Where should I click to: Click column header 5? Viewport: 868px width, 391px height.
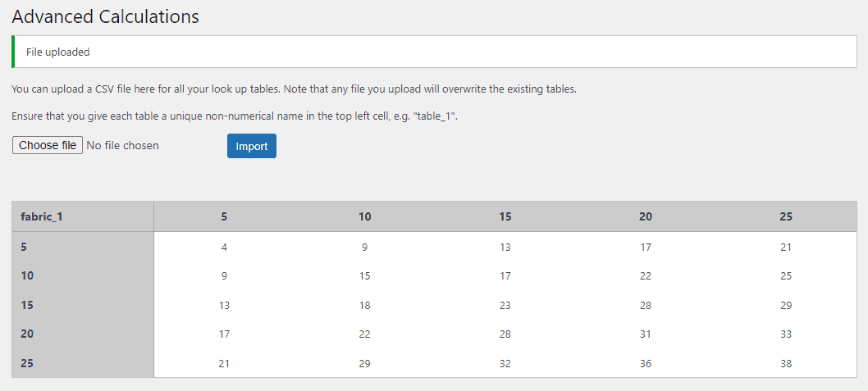click(224, 216)
